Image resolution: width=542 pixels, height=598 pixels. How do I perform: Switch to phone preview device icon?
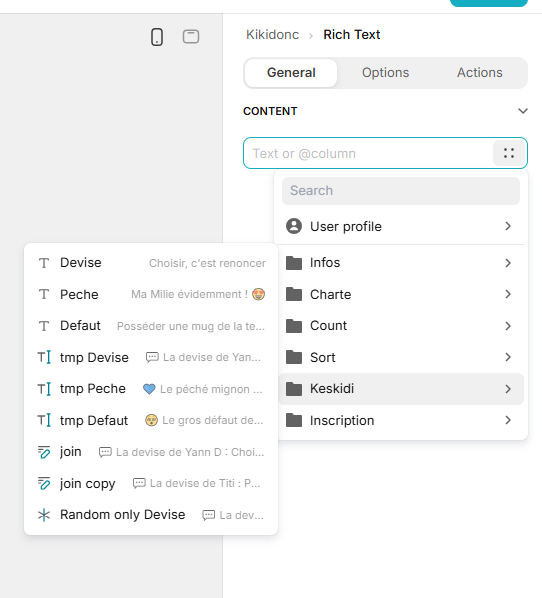pyautogui.click(x=157, y=37)
